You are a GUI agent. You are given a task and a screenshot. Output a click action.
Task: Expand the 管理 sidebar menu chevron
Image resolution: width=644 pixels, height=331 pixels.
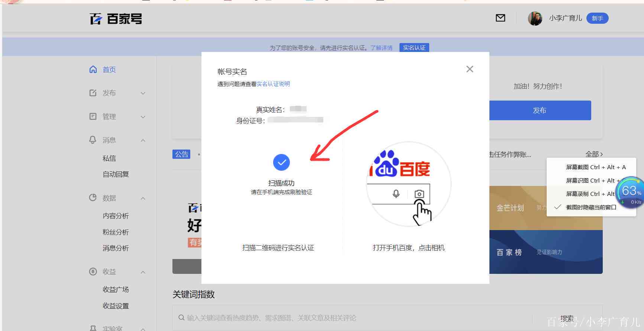click(143, 117)
